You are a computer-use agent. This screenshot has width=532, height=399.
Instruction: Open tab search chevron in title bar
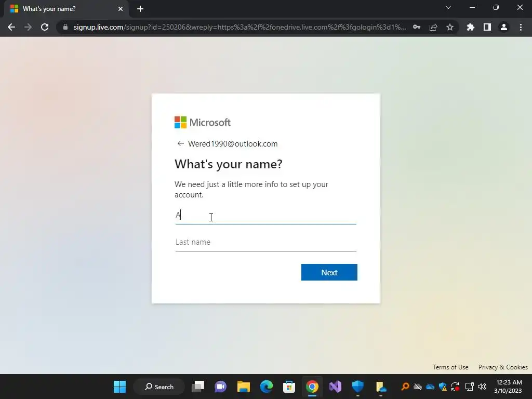click(448, 7)
